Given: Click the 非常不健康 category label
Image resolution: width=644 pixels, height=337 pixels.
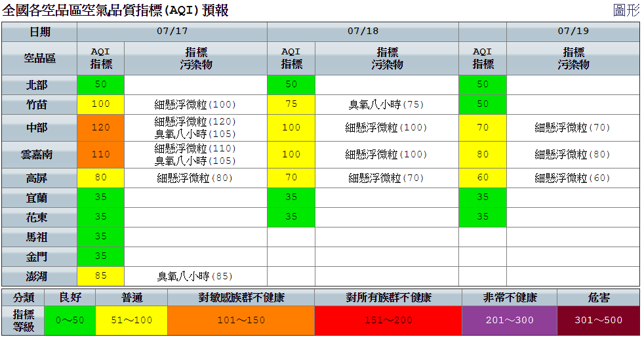Looking at the screenshot, I should [x=510, y=298].
